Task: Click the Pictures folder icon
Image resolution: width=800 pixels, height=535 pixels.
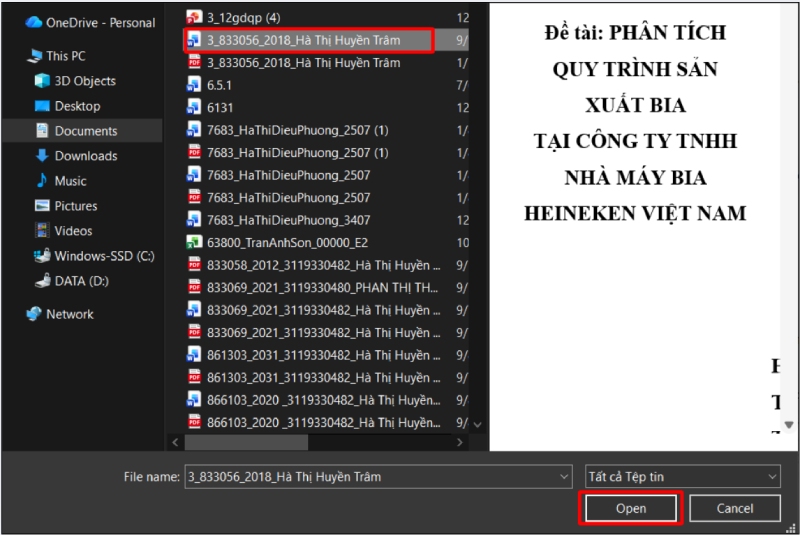Action: 42,206
